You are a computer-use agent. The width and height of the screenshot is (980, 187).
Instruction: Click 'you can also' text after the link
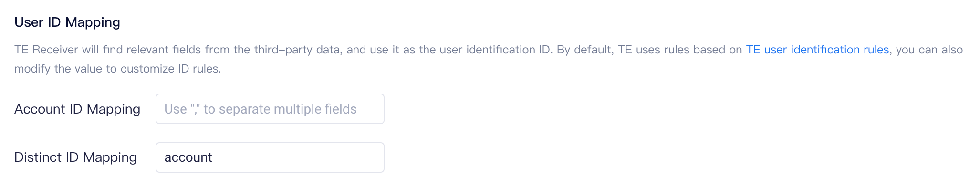(929, 50)
